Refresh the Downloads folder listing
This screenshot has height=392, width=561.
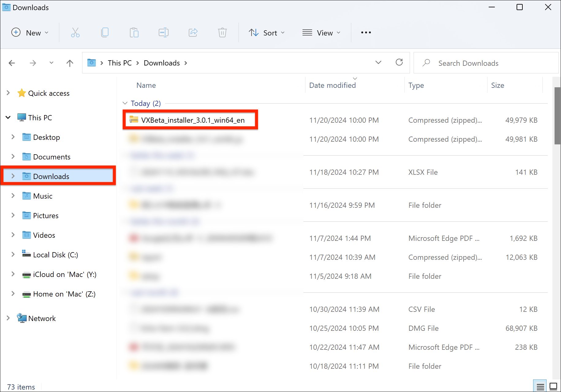(x=399, y=63)
